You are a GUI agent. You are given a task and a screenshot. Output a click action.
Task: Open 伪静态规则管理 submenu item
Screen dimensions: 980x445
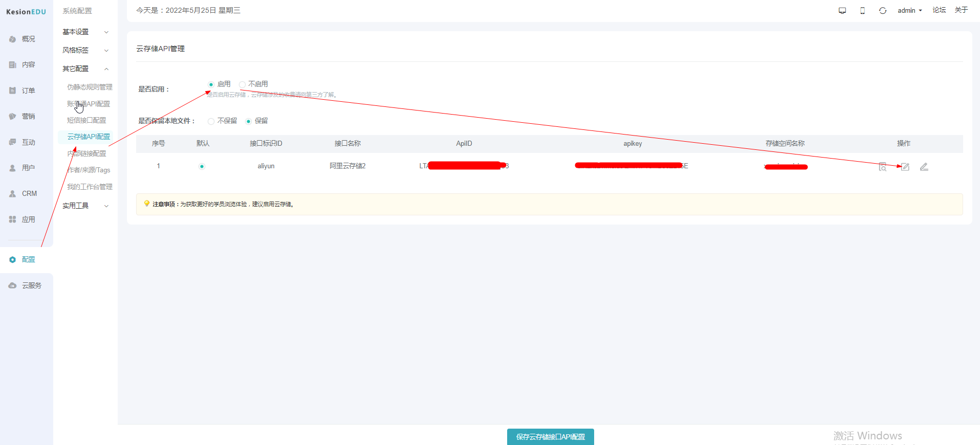tap(90, 87)
